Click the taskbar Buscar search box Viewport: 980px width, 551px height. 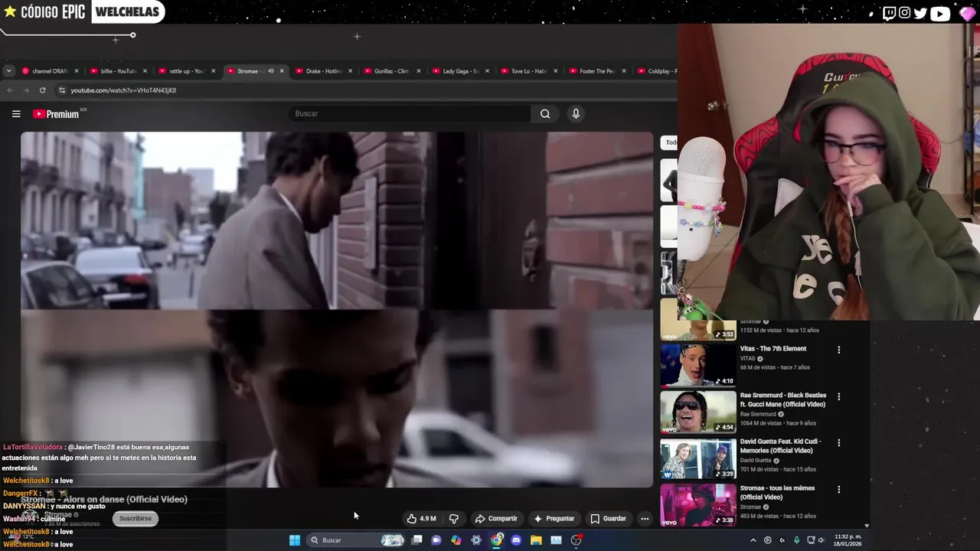355,540
